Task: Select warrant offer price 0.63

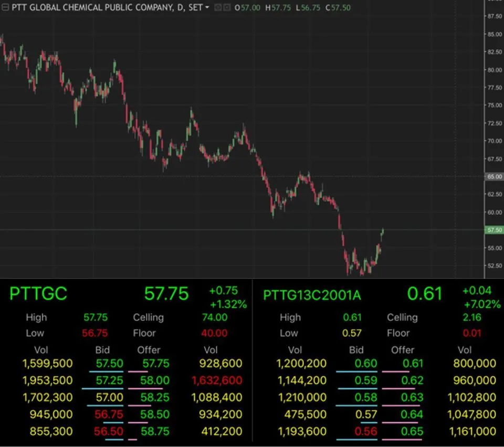Action: tap(413, 398)
